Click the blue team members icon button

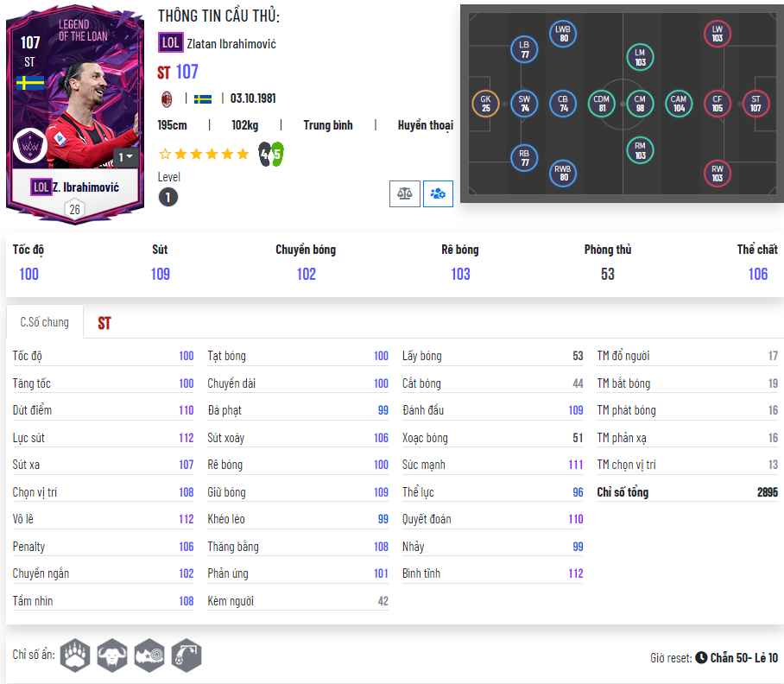click(x=438, y=193)
